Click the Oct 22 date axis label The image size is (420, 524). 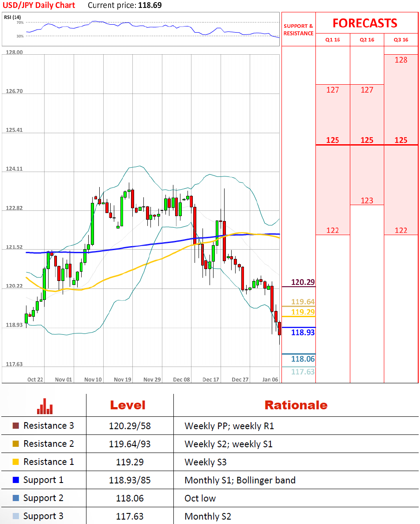[x=35, y=380]
